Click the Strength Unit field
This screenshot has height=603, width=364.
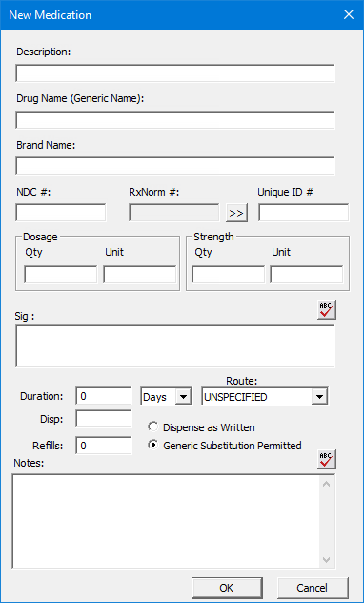click(307, 275)
